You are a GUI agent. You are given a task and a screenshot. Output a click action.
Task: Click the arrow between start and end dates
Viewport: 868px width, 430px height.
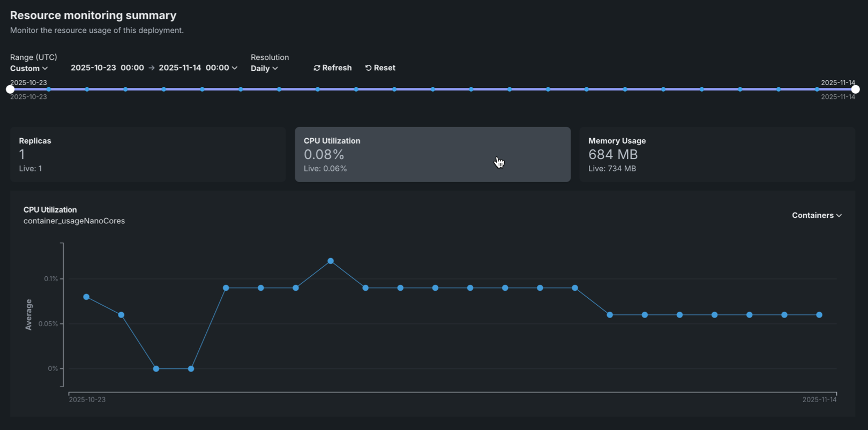(152, 68)
